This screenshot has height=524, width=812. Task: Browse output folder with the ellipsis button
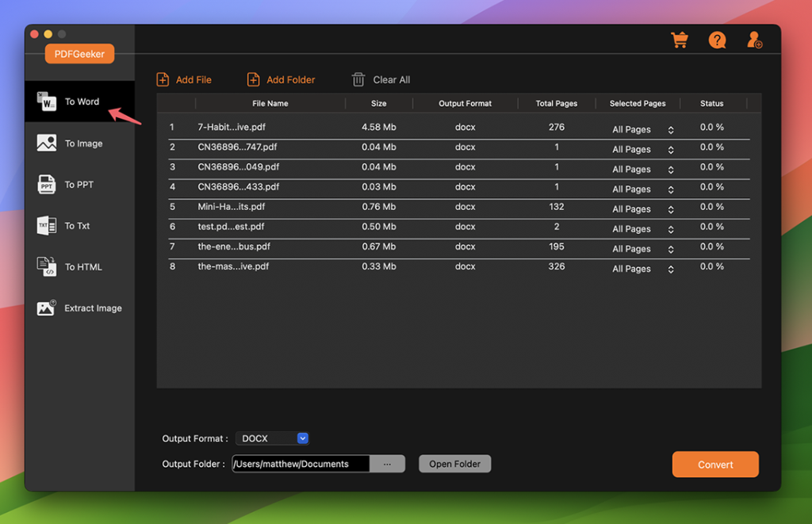(x=387, y=464)
